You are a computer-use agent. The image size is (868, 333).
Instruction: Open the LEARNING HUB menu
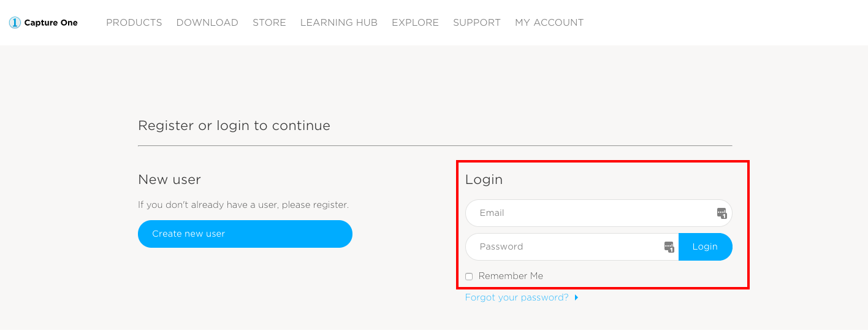[x=339, y=23]
